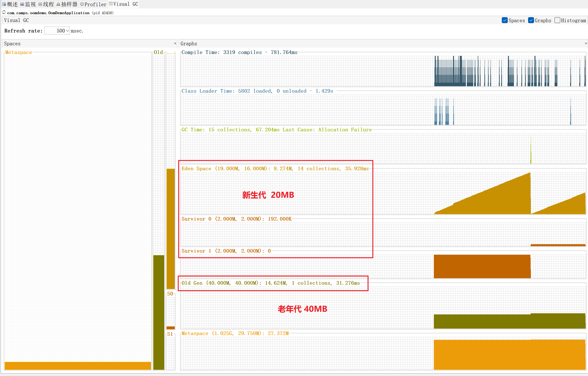This screenshot has height=376, width=588.
Task: Click the 概述 overview tab icon
Action: tap(4, 4)
